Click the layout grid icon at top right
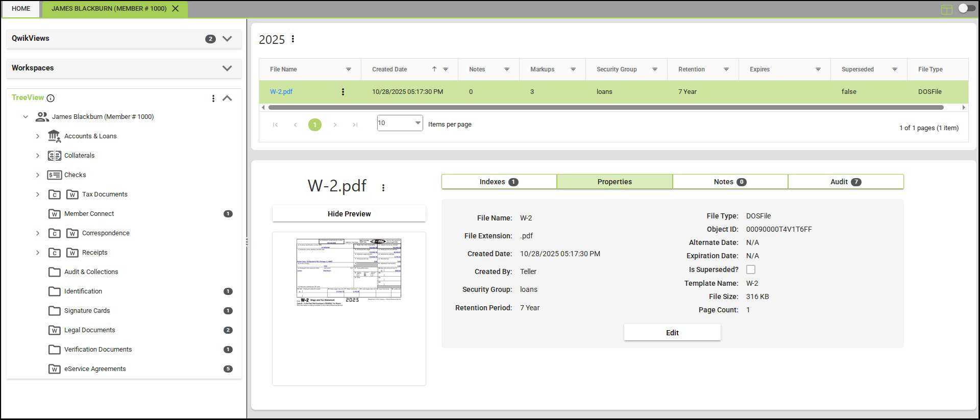 click(947, 9)
